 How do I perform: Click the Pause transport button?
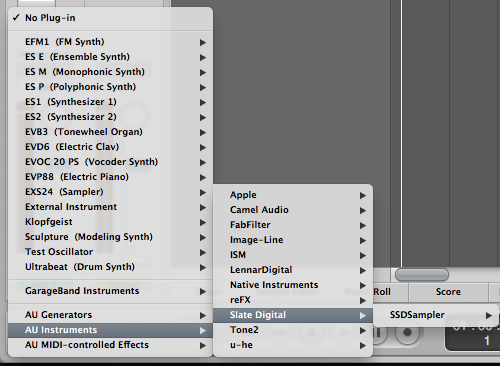(379, 332)
